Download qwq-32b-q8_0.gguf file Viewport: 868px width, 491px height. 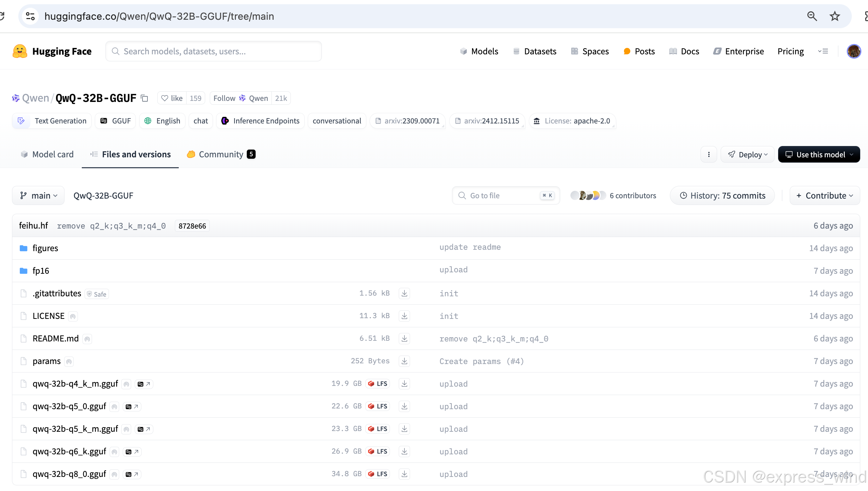pos(404,474)
